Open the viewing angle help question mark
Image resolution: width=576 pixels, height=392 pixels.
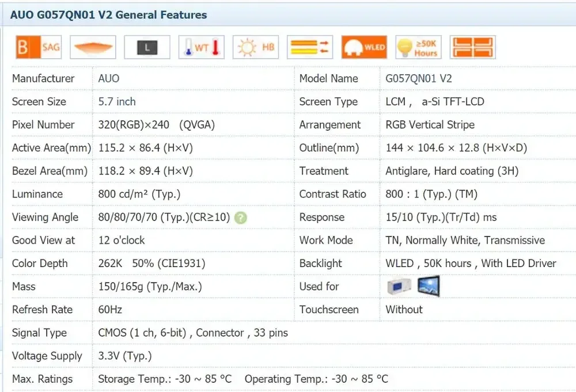(x=240, y=218)
